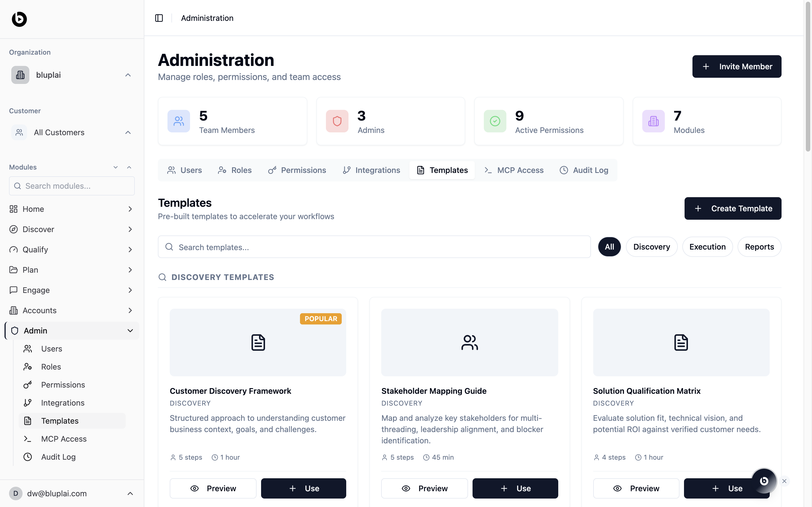Click the Bluplai logo in the sidebar
This screenshot has width=812, height=507.
tap(19, 19)
